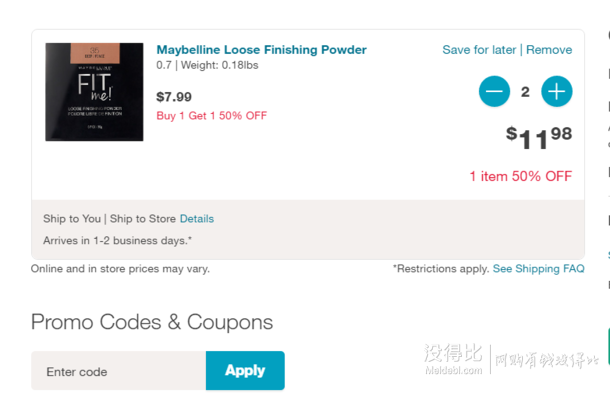
Task: Click the $11.98 item total price
Action: point(539,138)
